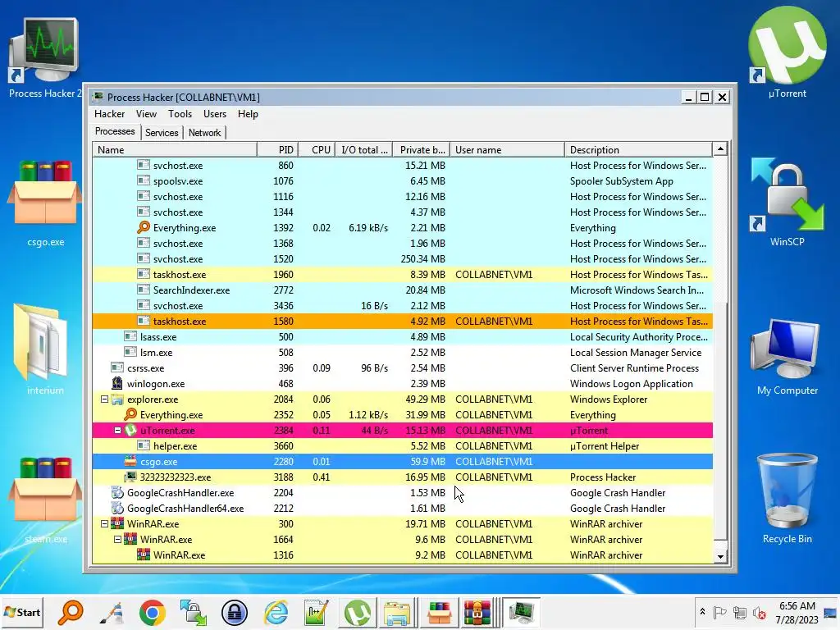This screenshot has height=630, width=840.
Task: Click the GoogleCrashHandler64.exe icon
Action: point(116,508)
